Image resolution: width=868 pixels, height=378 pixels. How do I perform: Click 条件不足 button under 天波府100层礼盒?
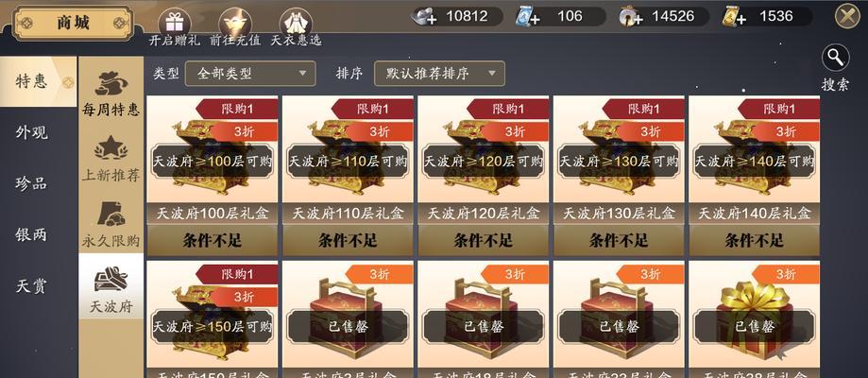tap(212, 240)
